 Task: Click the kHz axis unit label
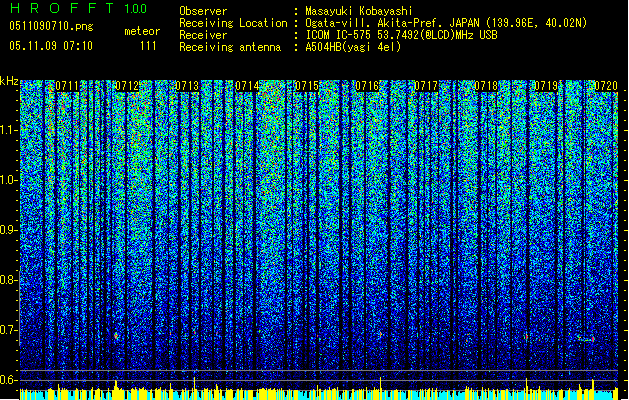(x=9, y=81)
